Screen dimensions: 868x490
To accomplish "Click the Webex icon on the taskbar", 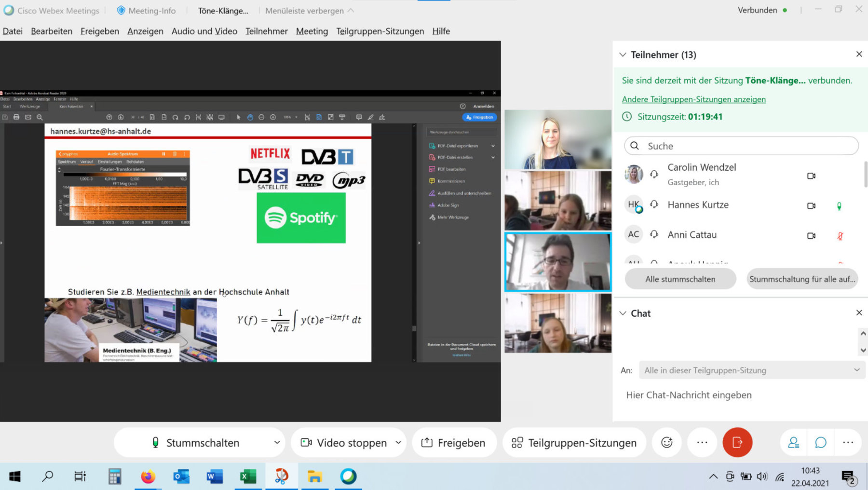I will point(348,476).
